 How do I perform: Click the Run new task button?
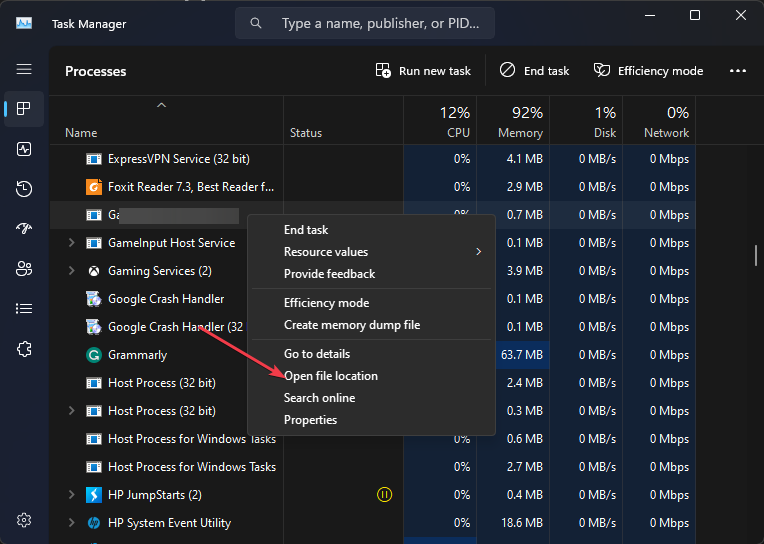pyautogui.click(x=423, y=71)
